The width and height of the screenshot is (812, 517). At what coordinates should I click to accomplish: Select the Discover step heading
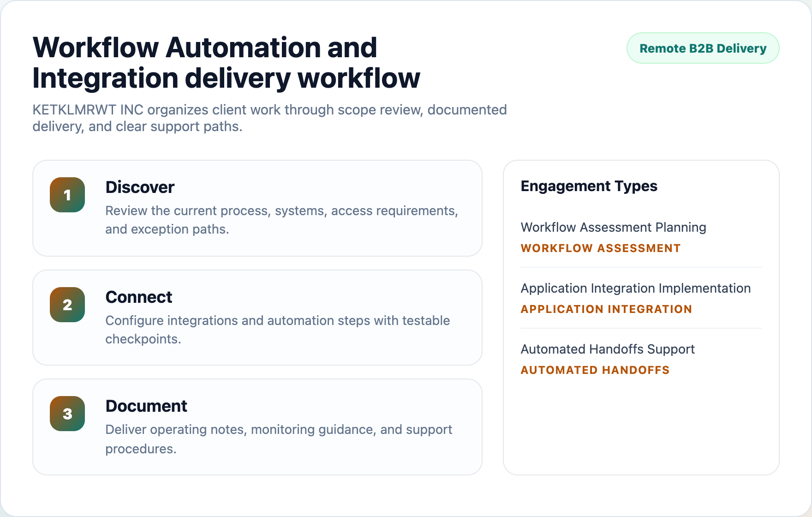[140, 187]
